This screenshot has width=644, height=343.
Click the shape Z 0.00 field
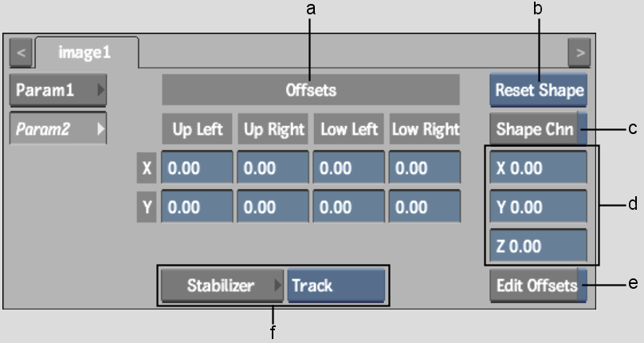click(538, 246)
